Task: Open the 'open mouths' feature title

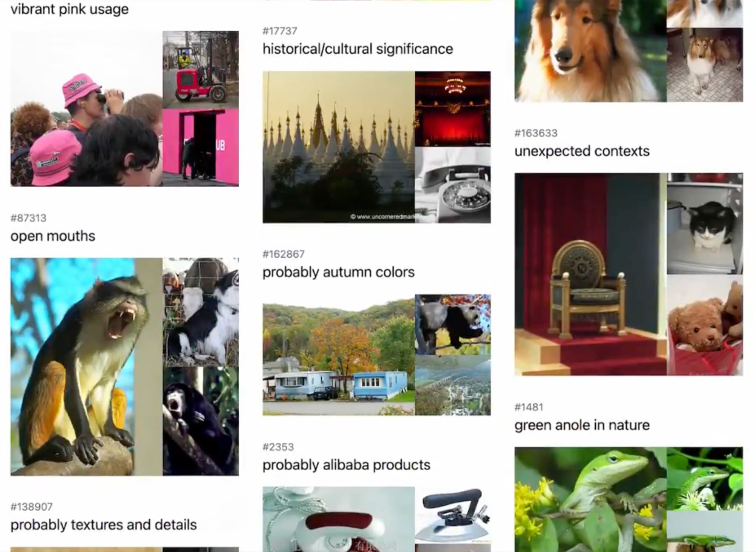Action: (53, 236)
